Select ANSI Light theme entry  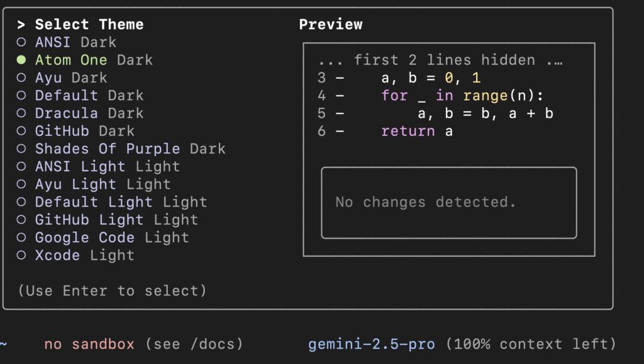[x=107, y=167]
